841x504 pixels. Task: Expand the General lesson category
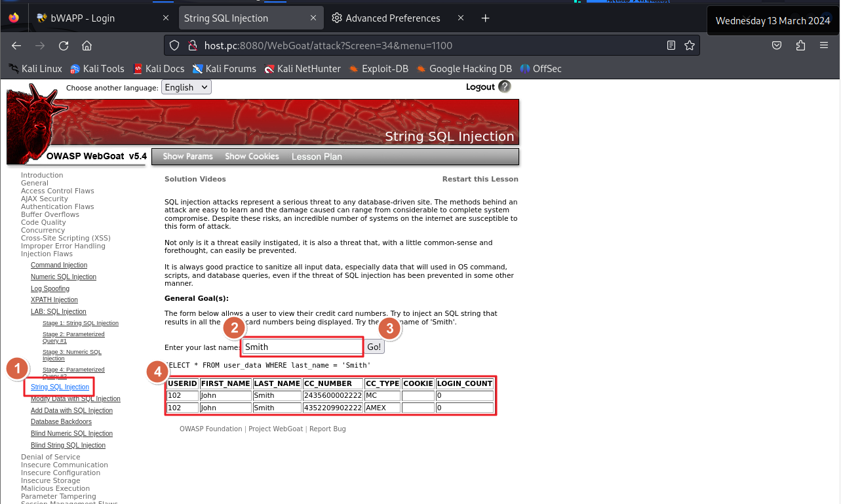(35, 183)
